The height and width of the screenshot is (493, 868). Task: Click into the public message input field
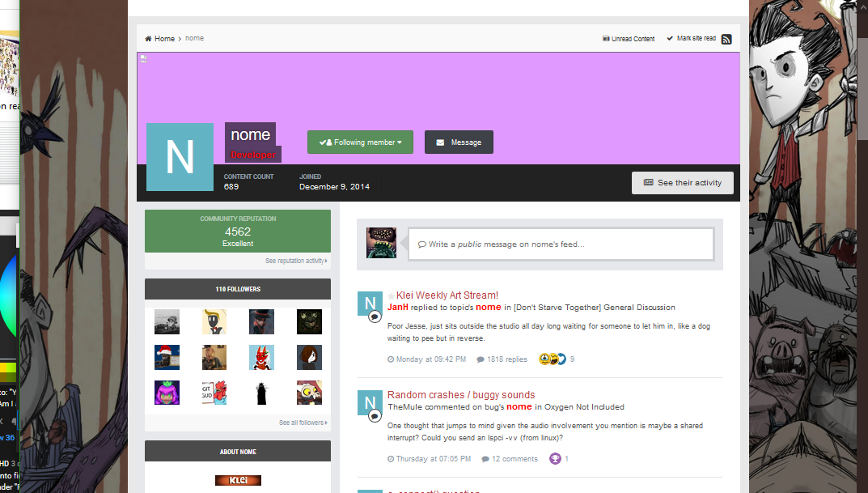point(561,244)
